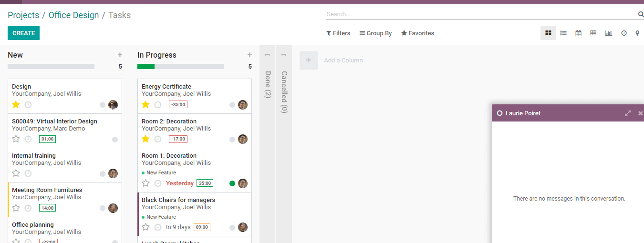Click the search magnifier icon

tap(641, 14)
